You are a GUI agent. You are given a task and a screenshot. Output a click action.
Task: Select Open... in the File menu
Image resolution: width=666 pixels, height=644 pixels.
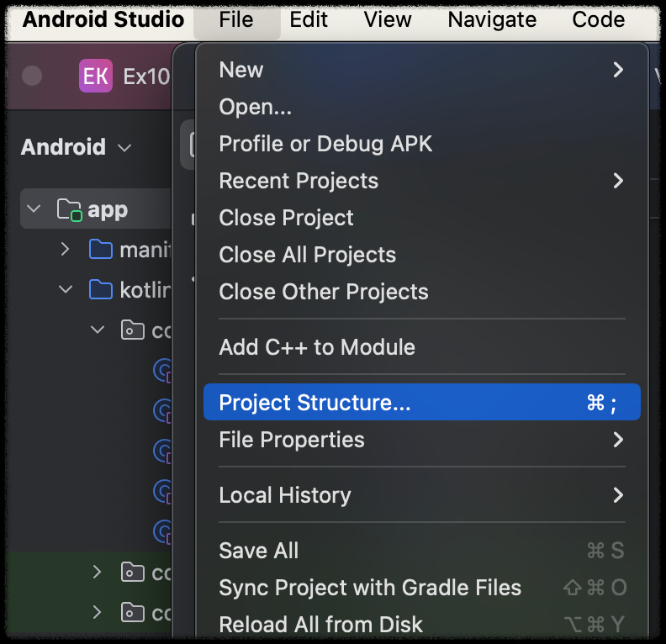[422, 107]
